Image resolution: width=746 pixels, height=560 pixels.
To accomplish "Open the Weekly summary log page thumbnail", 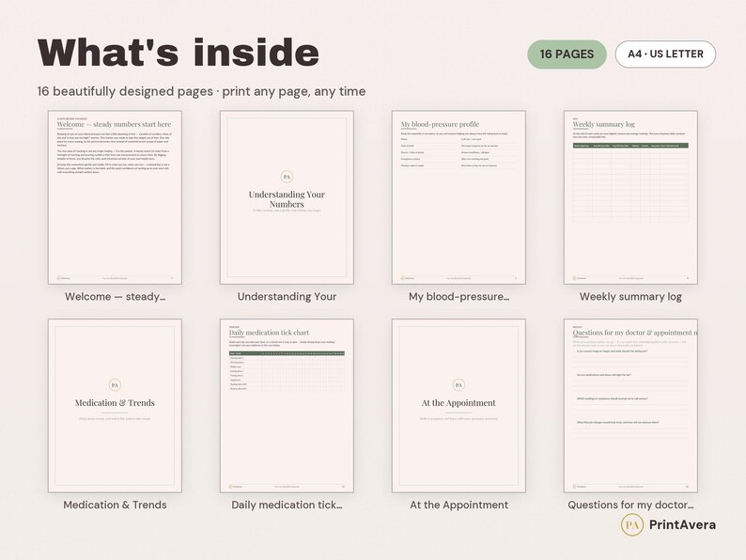I will (630, 197).
